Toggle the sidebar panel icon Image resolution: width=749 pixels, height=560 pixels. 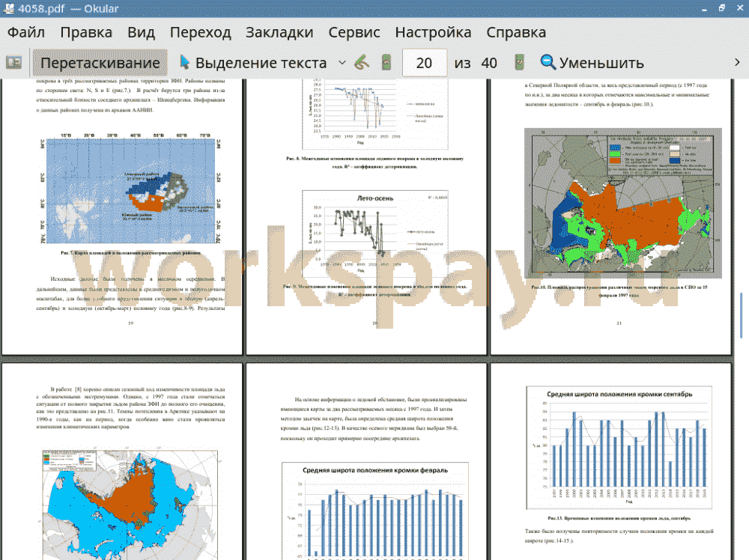[13, 63]
